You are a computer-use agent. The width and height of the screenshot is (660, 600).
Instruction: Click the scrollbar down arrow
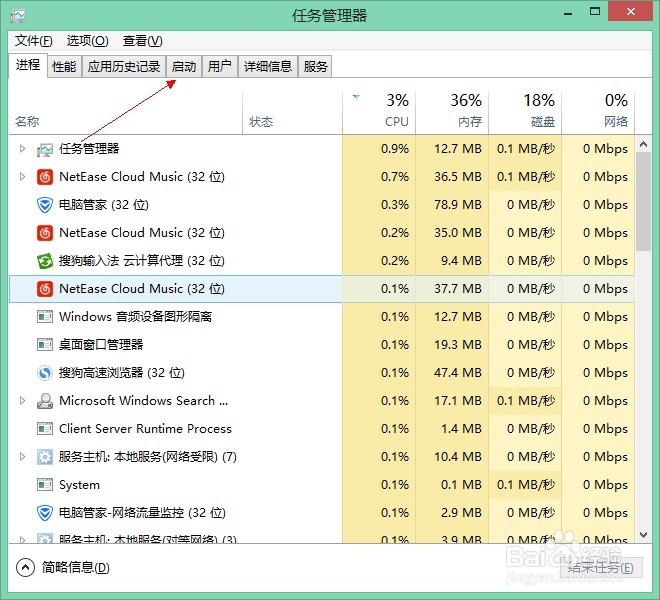643,535
